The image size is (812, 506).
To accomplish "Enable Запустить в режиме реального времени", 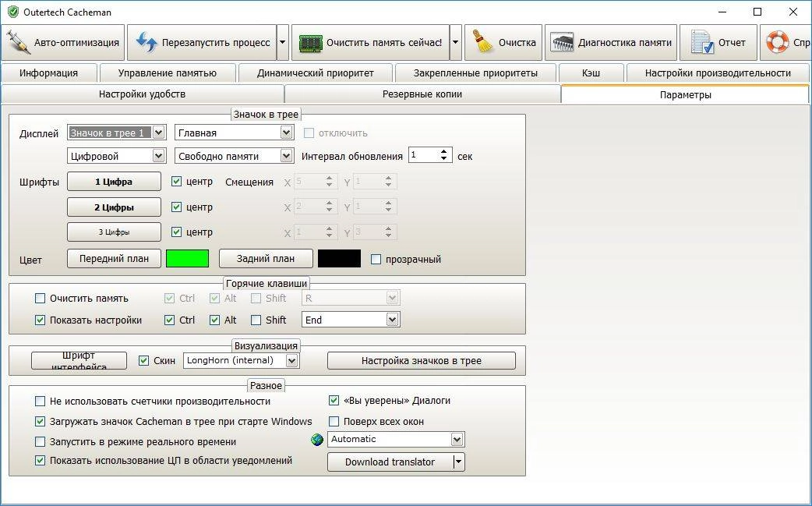I will [x=40, y=441].
